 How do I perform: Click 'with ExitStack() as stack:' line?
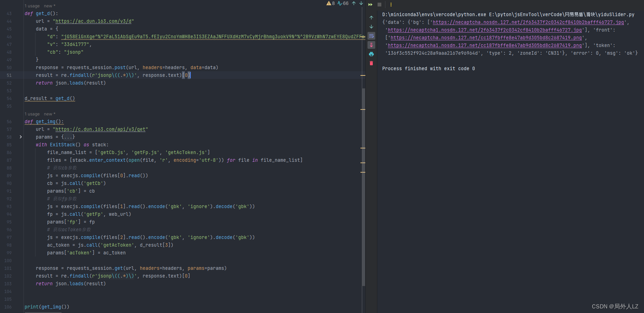coord(72,145)
